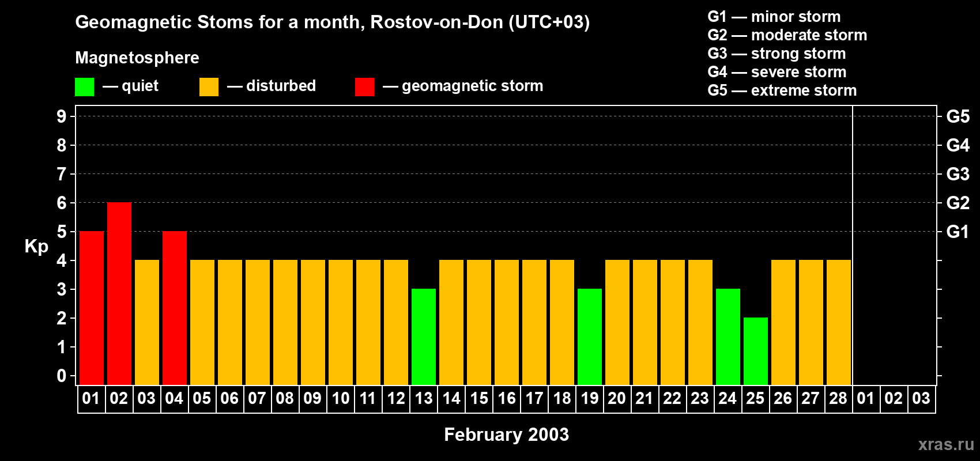Image resolution: width=980 pixels, height=461 pixels.
Task: Click next-month day label 01 after day 28
Action: click(x=866, y=398)
